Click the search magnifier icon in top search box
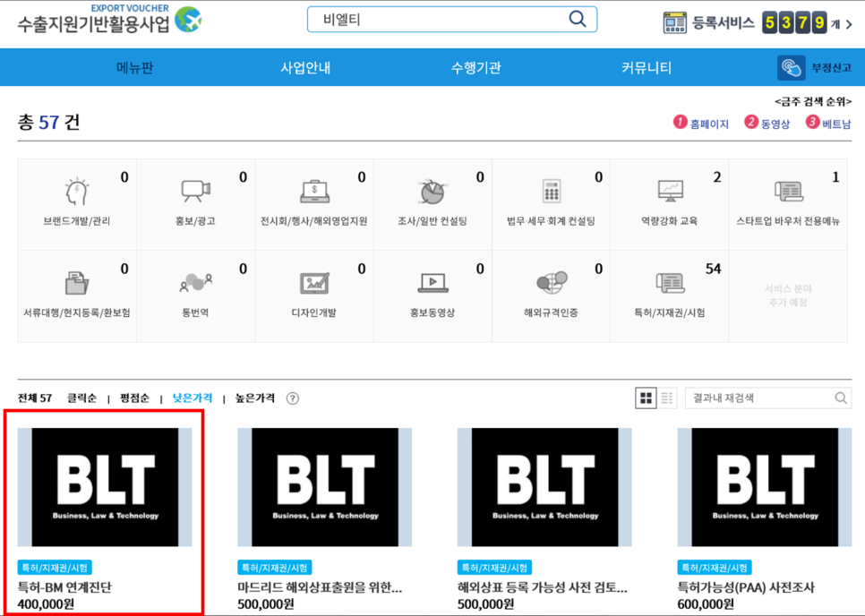The height and width of the screenshot is (616, 865). pos(577,20)
